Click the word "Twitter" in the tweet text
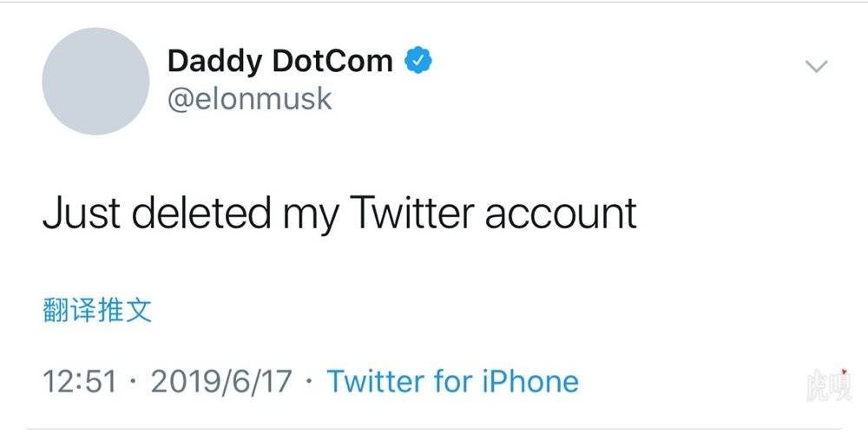The image size is (868, 434). point(412,213)
